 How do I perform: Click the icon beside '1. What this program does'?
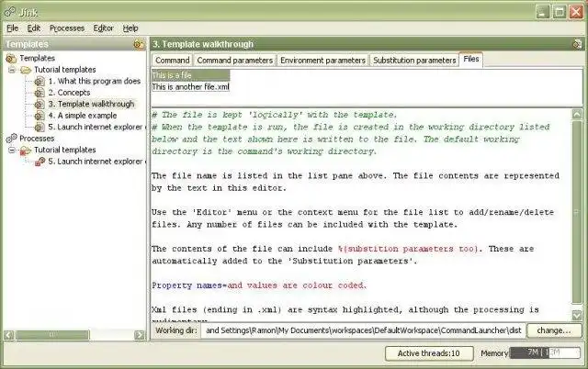(40, 82)
